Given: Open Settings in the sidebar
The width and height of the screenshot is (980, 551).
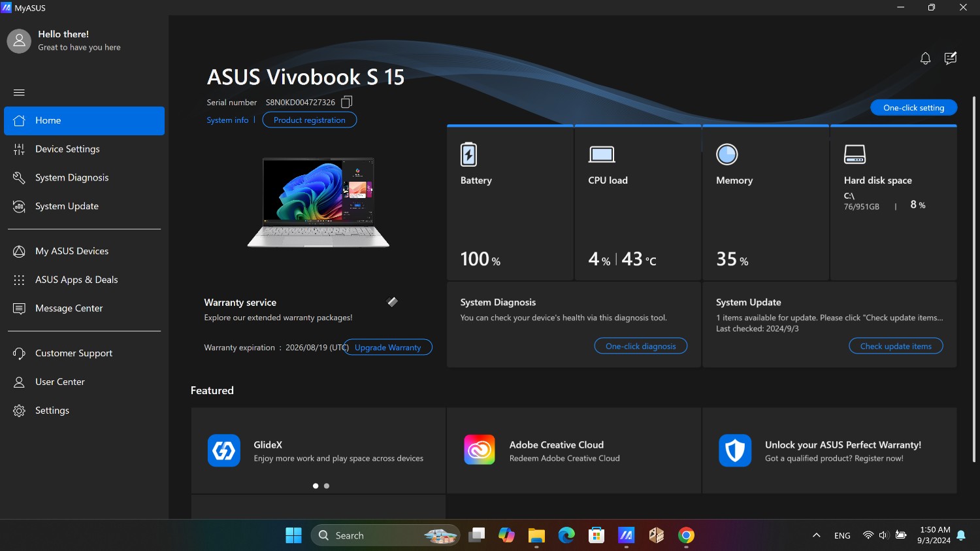Looking at the screenshot, I should 84,410.
